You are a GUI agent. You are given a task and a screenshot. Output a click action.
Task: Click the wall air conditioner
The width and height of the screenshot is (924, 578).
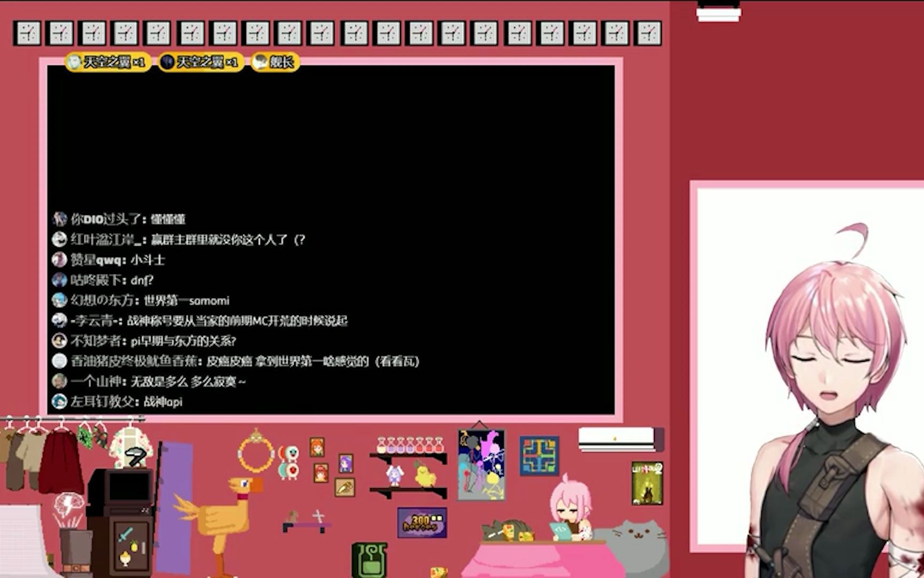click(621, 439)
